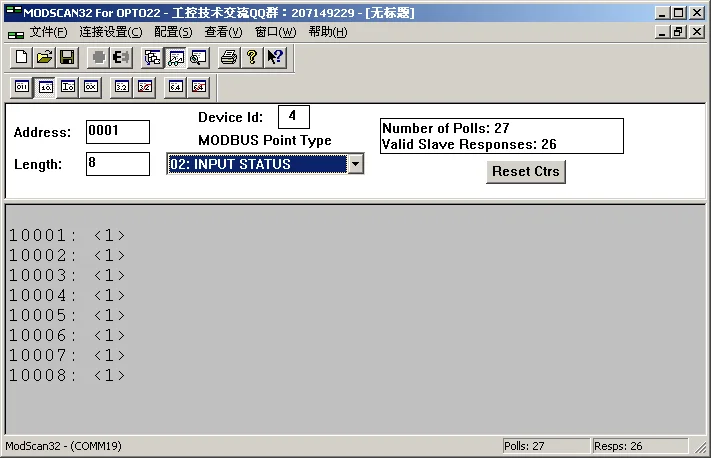
Task: Click the gray Connect icon in toolbar
Action: [98, 58]
